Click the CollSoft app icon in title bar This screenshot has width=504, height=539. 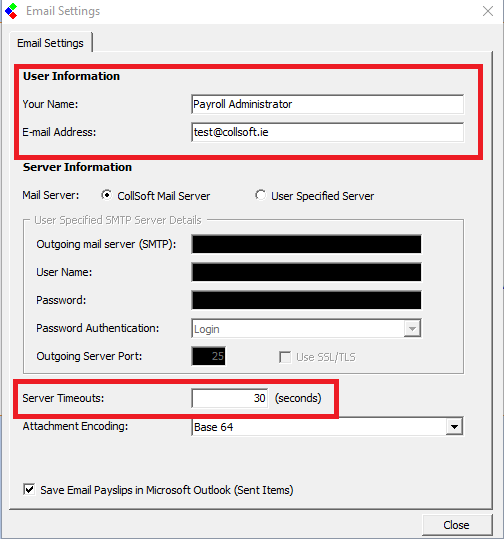coord(11,11)
